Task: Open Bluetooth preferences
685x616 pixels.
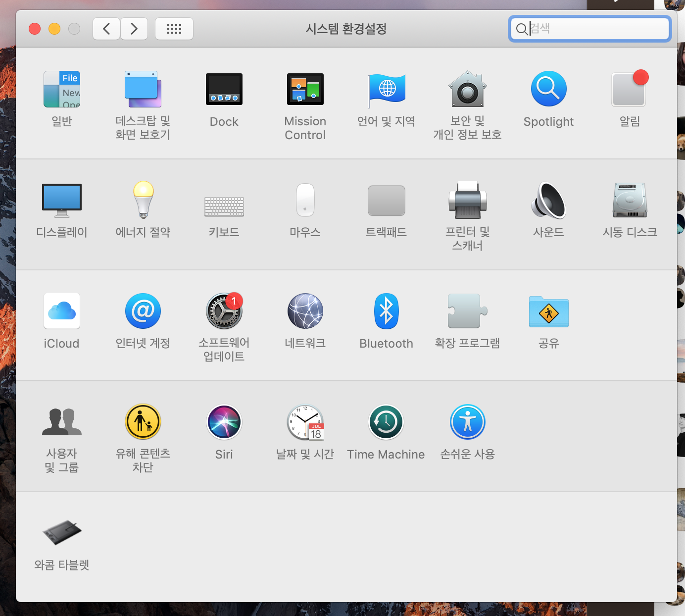Action: tap(387, 311)
